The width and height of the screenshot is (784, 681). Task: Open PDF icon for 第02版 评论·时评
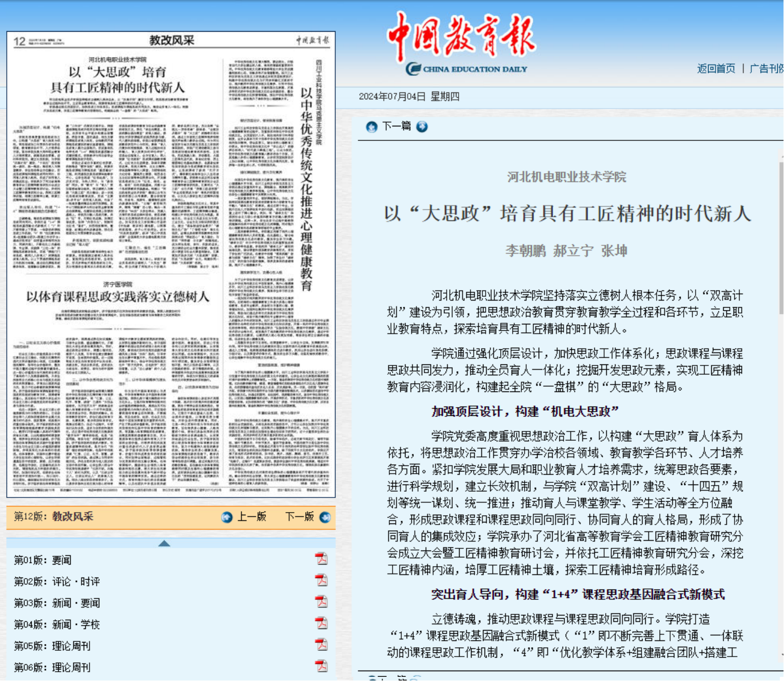point(321,580)
